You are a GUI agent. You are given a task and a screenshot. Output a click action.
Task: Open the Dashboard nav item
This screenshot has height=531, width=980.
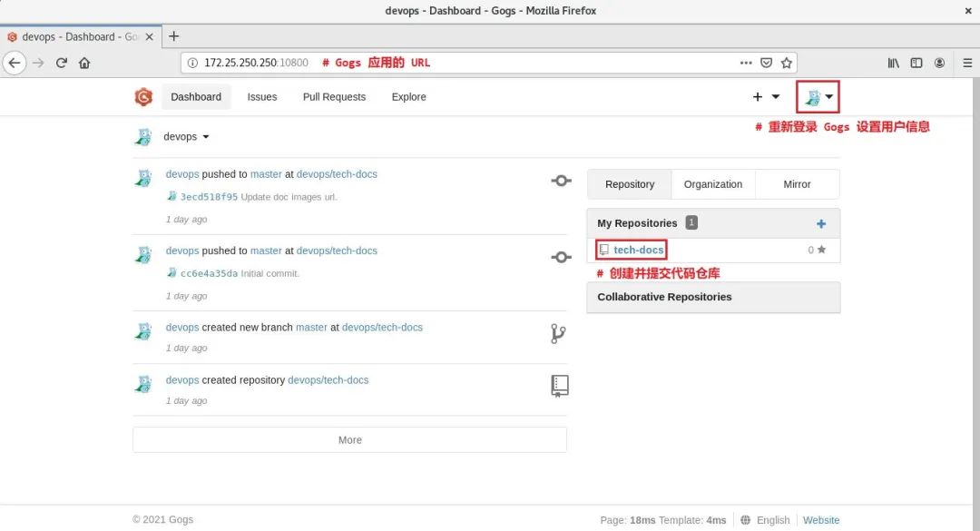pyautogui.click(x=196, y=97)
